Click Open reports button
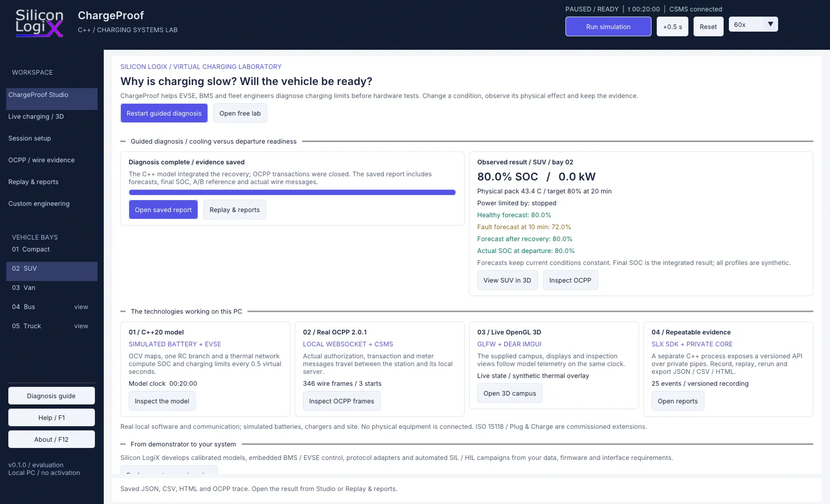 coord(677,401)
